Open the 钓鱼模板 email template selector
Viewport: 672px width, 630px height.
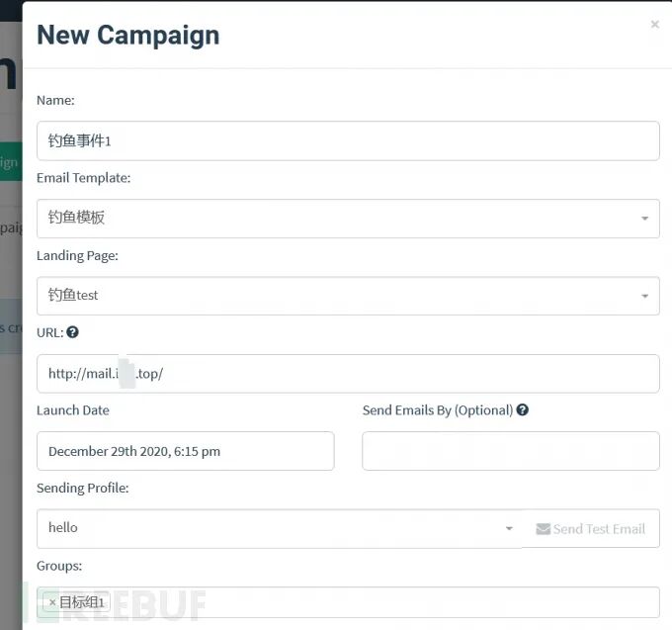[348, 219]
